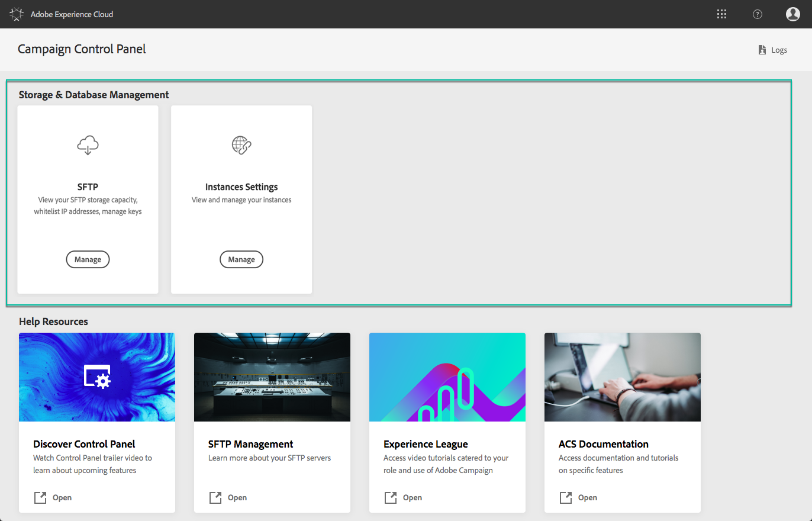Click the Help Resources heading
This screenshot has width=812, height=521.
point(53,321)
